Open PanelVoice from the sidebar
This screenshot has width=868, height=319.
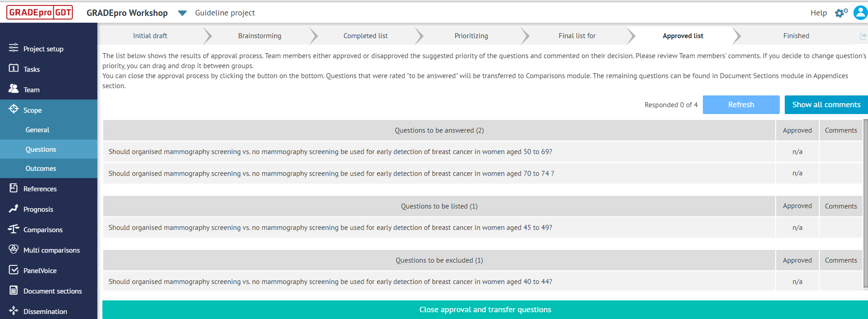(x=13, y=270)
